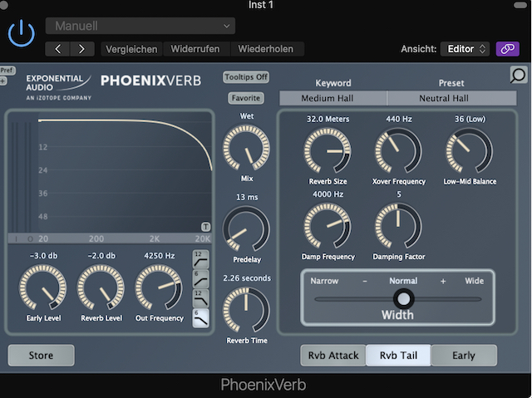Click the minus sign on Width
Viewport: 532px width, 398px height.
coord(365,281)
